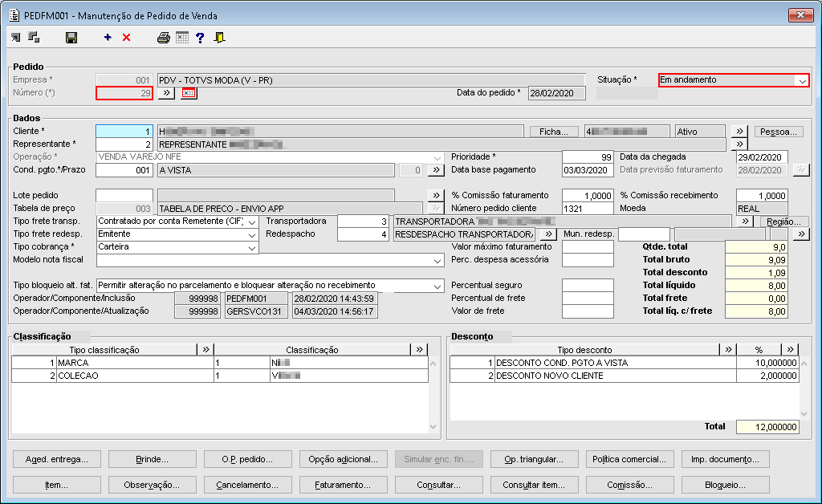Open the Política comercial... button

tap(629, 460)
